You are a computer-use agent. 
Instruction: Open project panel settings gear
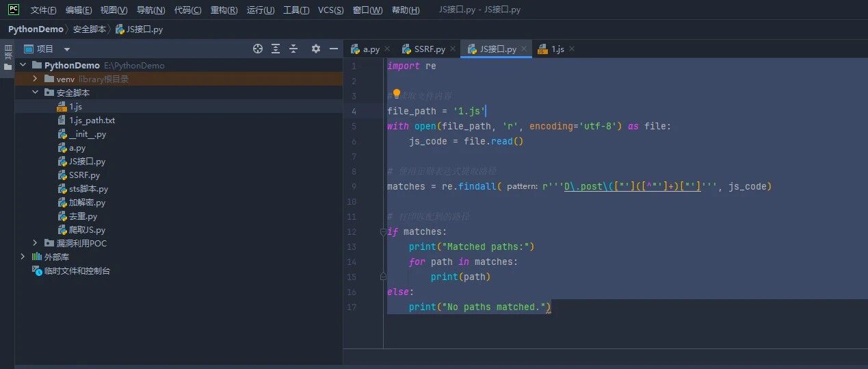(315, 49)
